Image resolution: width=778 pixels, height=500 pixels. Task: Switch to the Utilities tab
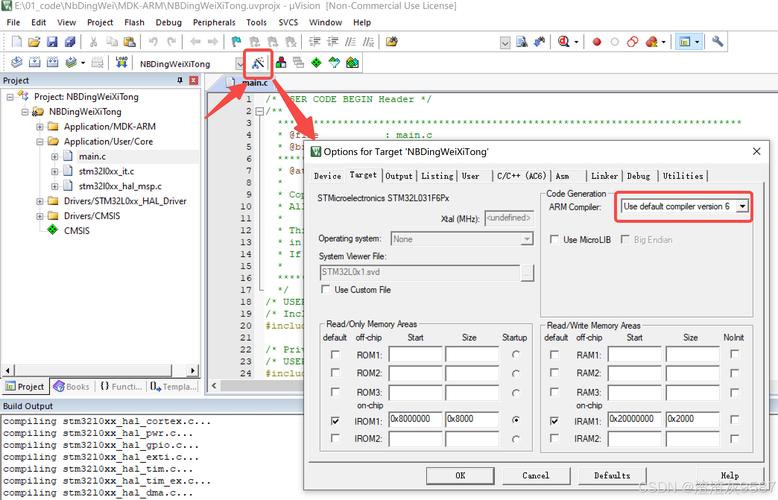683,176
